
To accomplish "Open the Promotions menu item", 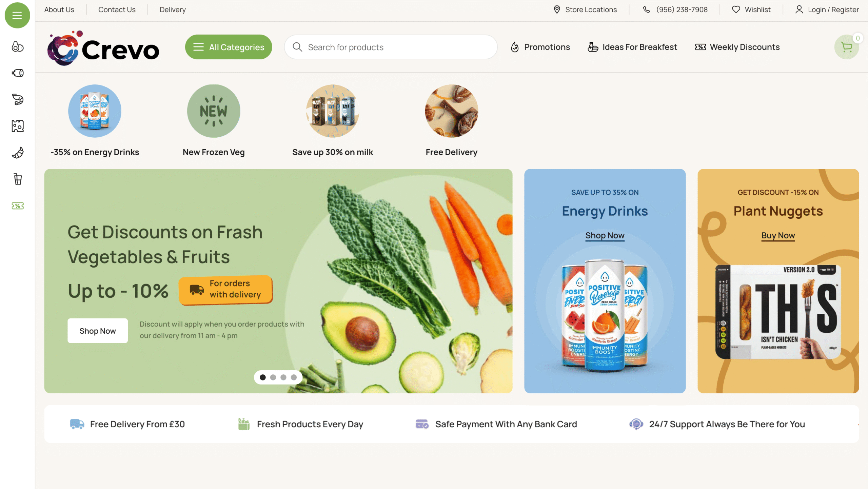I will pos(540,47).
